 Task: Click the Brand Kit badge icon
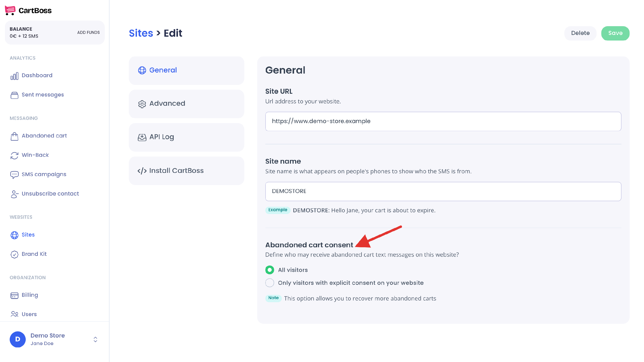[14, 254]
